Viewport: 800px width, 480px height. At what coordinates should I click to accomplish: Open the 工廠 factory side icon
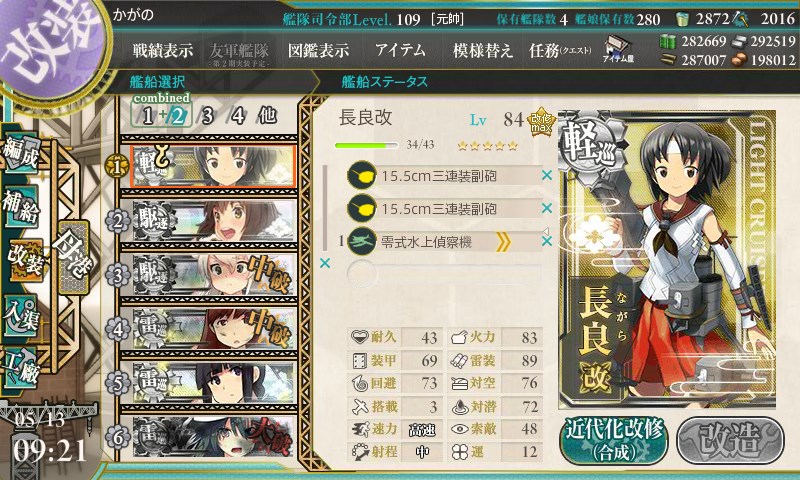point(21,368)
